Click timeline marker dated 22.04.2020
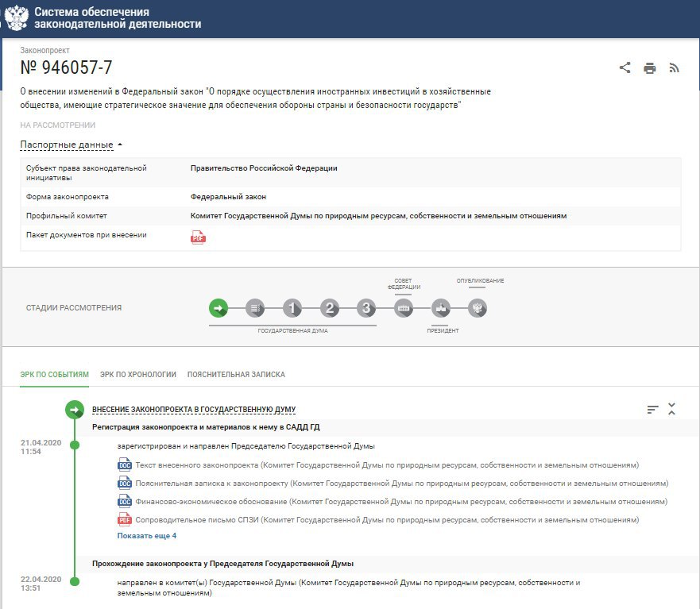The height and width of the screenshot is (609, 700). pos(75,581)
